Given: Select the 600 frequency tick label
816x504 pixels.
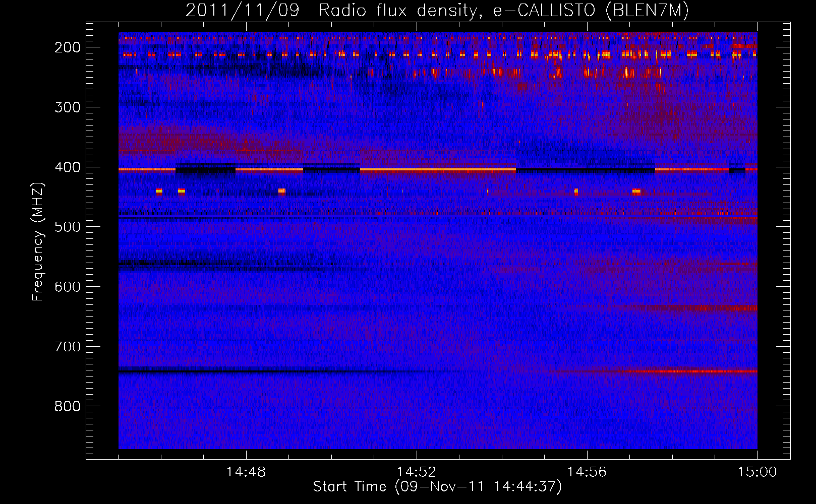Looking at the screenshot, I should point(68,287).
